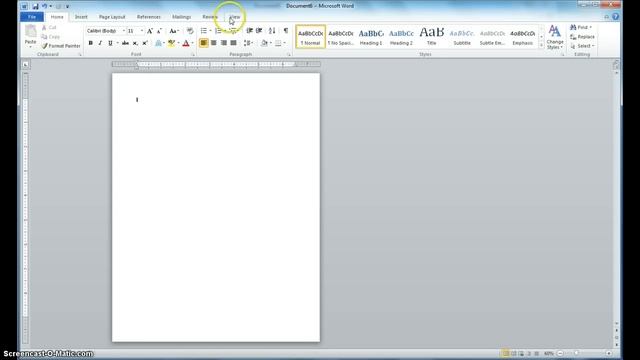Apply the Heading 2 style
This screenshot has width=640, height=360.
pyautogui.click(x=401, y=37)
